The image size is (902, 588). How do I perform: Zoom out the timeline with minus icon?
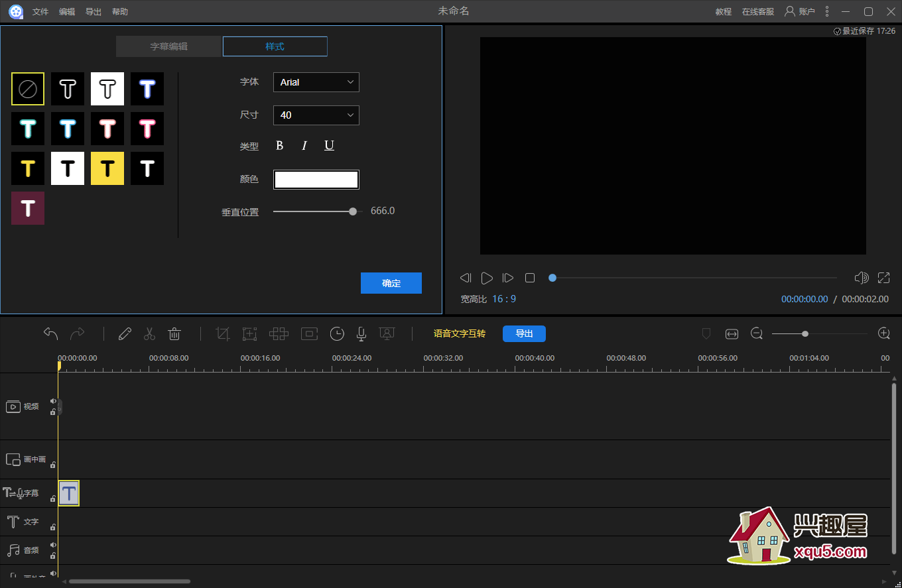tap(757, 333)
